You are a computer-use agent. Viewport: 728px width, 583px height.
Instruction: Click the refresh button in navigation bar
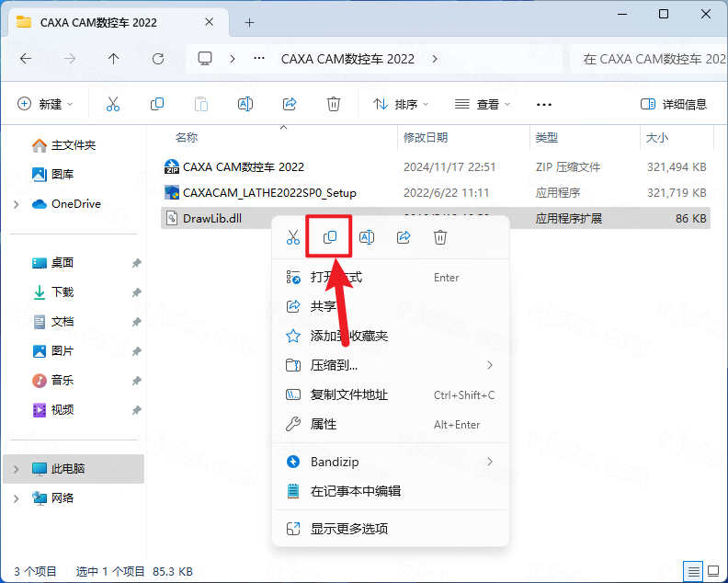coord(158,59)
